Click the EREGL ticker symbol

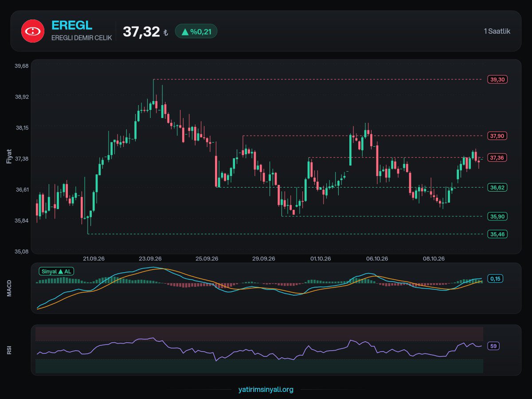(72, 25)
